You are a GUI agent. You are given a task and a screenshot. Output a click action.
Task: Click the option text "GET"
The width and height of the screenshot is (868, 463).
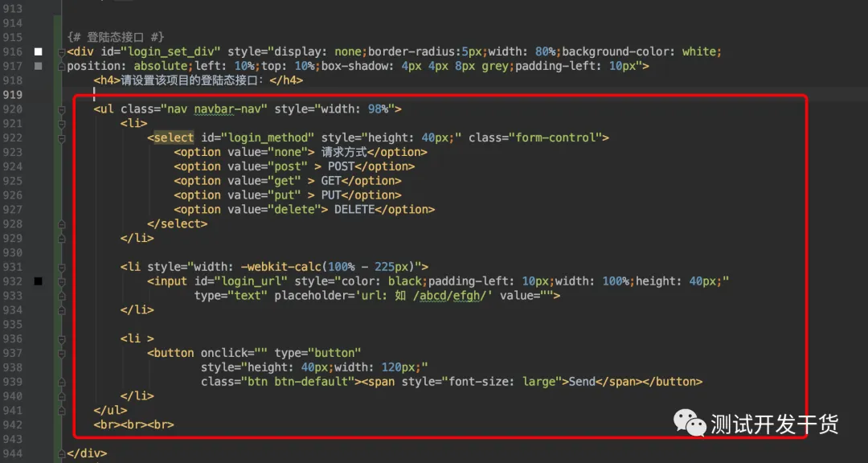pyautogui.click(x=331, y=181)
